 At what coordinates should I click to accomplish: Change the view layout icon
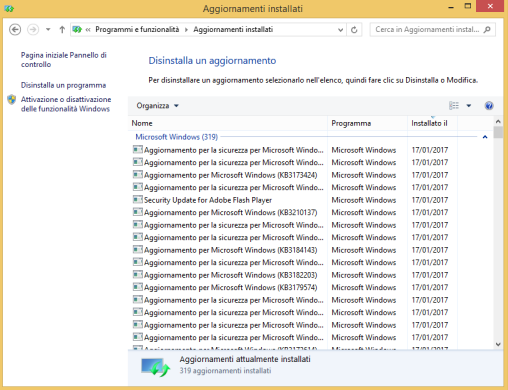point(454,106)
